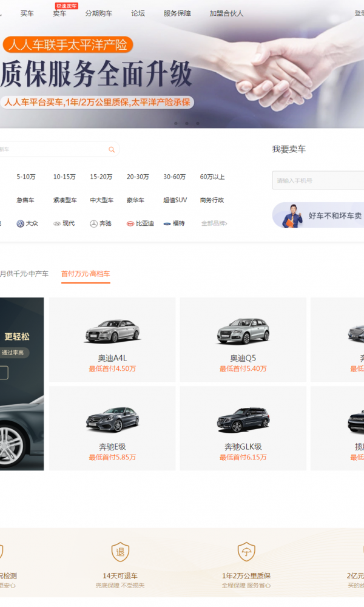Click the phone number input field
364x607 pixels.
tap(318, 180)
